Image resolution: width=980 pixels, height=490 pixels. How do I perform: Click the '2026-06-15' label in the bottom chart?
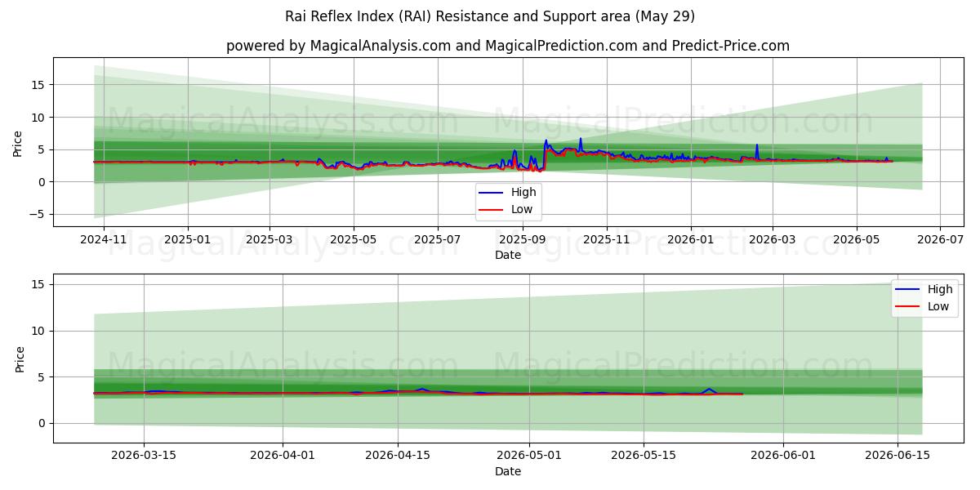897,457
